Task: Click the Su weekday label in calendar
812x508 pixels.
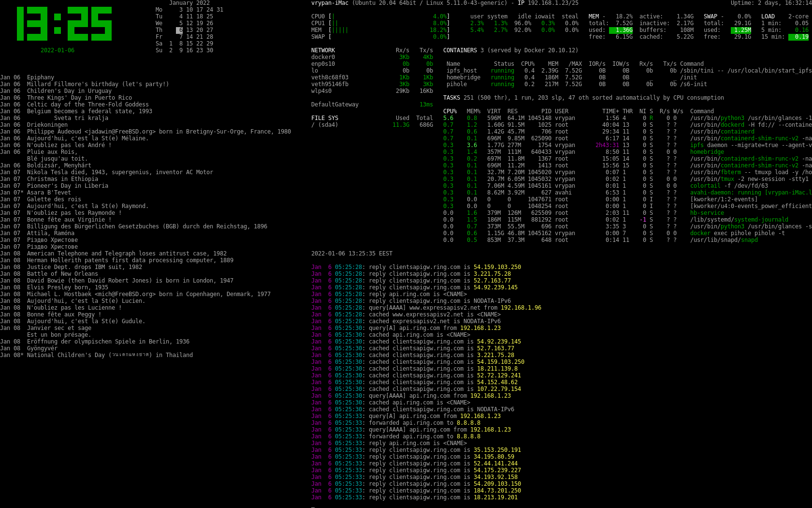Action: 159,50
